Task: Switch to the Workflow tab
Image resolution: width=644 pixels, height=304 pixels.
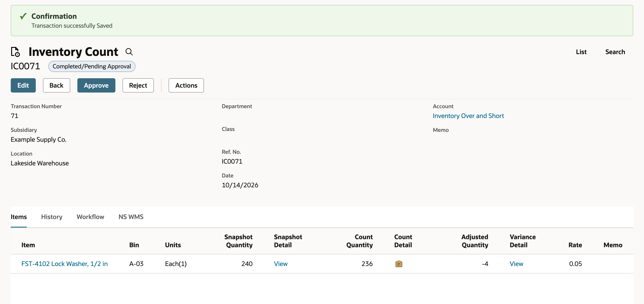Action: (x=90, y=217)
